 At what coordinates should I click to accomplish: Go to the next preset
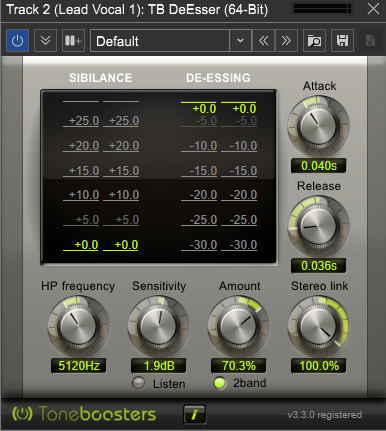tap(286, 41)
